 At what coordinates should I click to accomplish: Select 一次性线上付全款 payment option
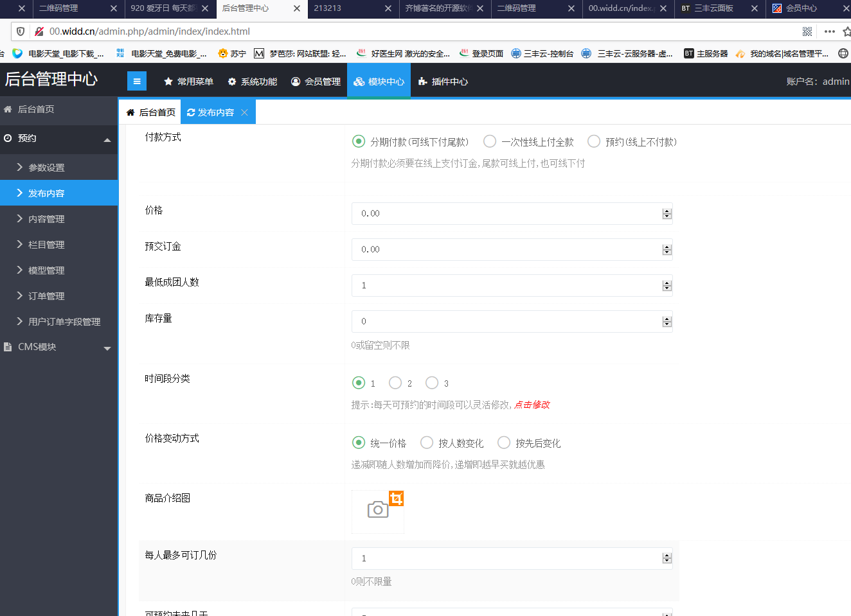click(x=490, y=141)
